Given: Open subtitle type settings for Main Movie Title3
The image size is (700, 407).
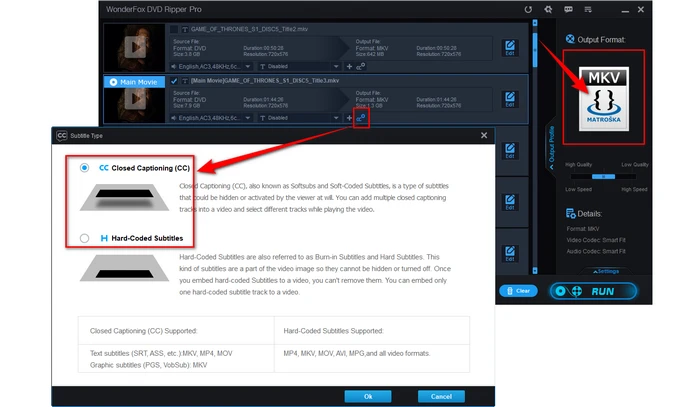Looking at the screenshot, I should pyautogui.click(x=361, y=118).
